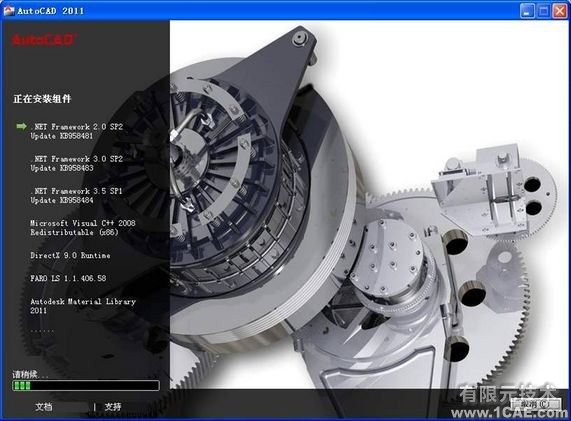Click the AutoCAD title bar icon

9,11
